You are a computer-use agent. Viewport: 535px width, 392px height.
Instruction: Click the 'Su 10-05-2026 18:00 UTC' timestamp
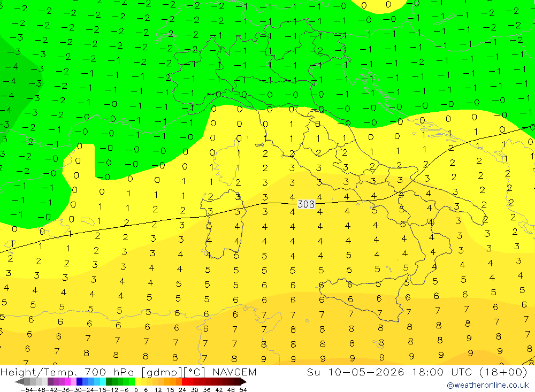click(x=389, y=372)
